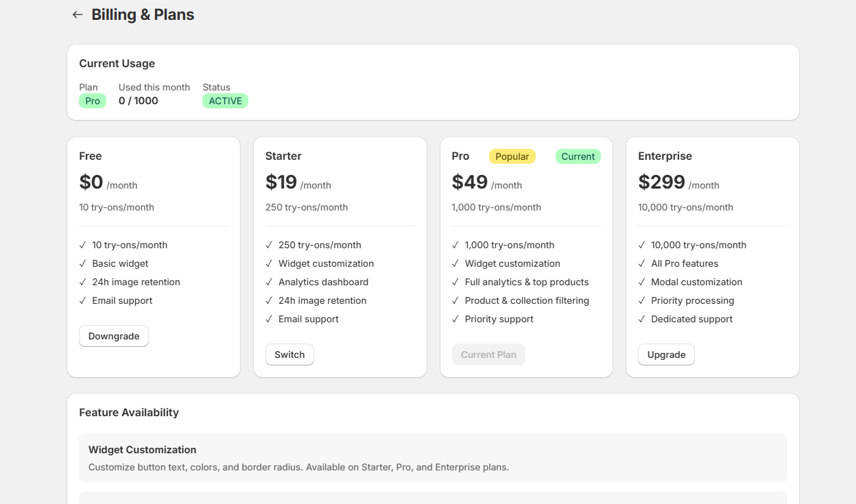Click the Feature Availability heading
This screenshot has height=504, width=856.
pos(129,412)
